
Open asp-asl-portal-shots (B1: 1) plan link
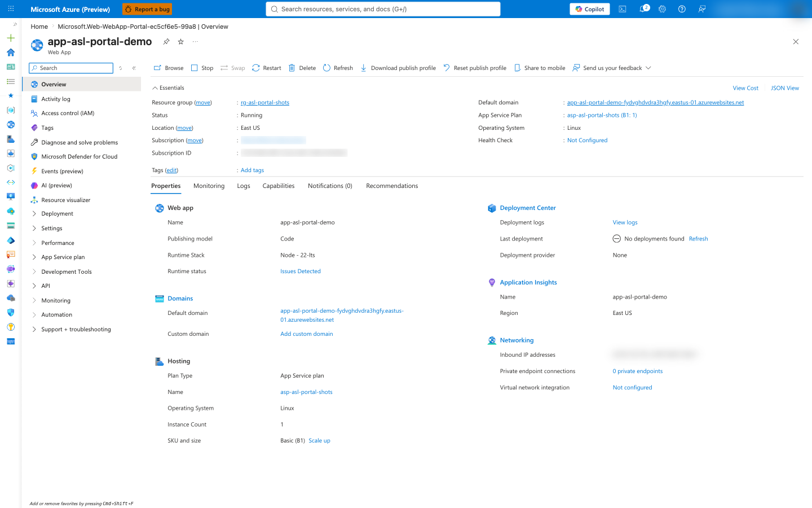click(602, 115)
